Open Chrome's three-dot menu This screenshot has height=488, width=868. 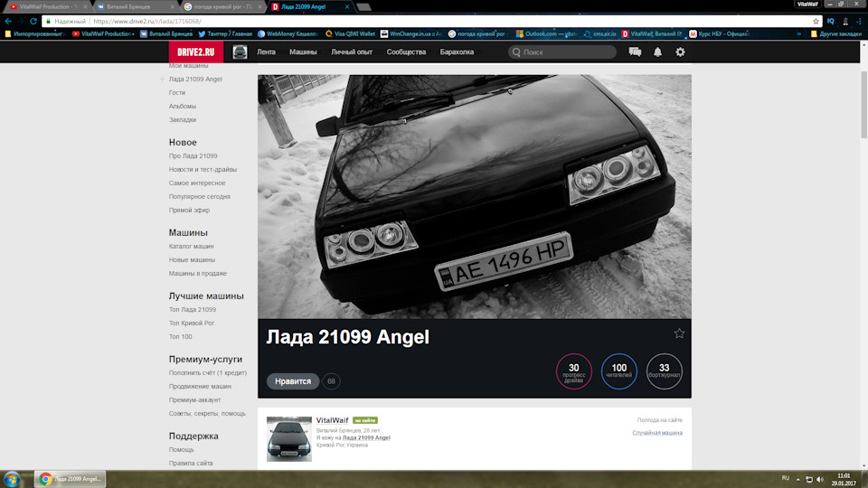[x=859, y=21]
